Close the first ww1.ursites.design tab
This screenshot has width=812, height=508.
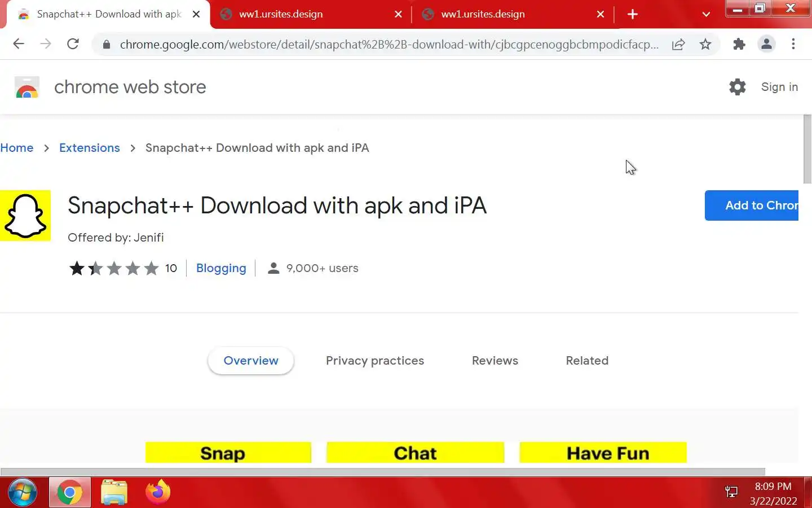(x=398, y=14)
